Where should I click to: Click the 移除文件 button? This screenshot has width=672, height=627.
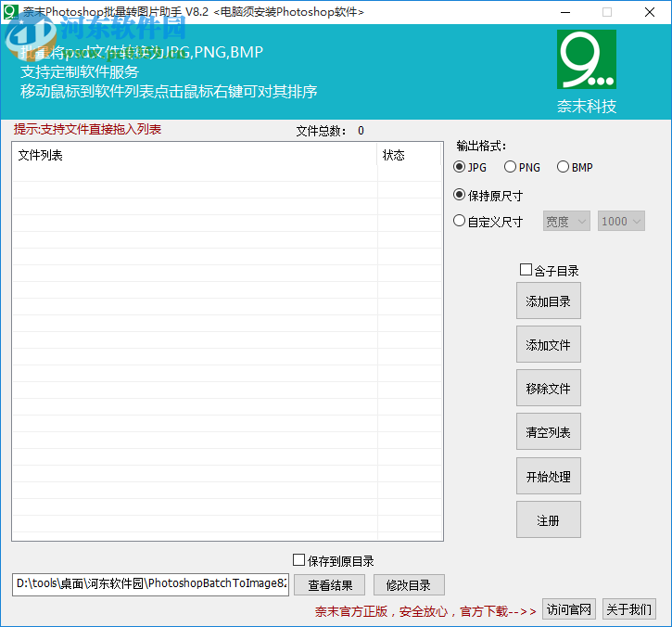549,389
